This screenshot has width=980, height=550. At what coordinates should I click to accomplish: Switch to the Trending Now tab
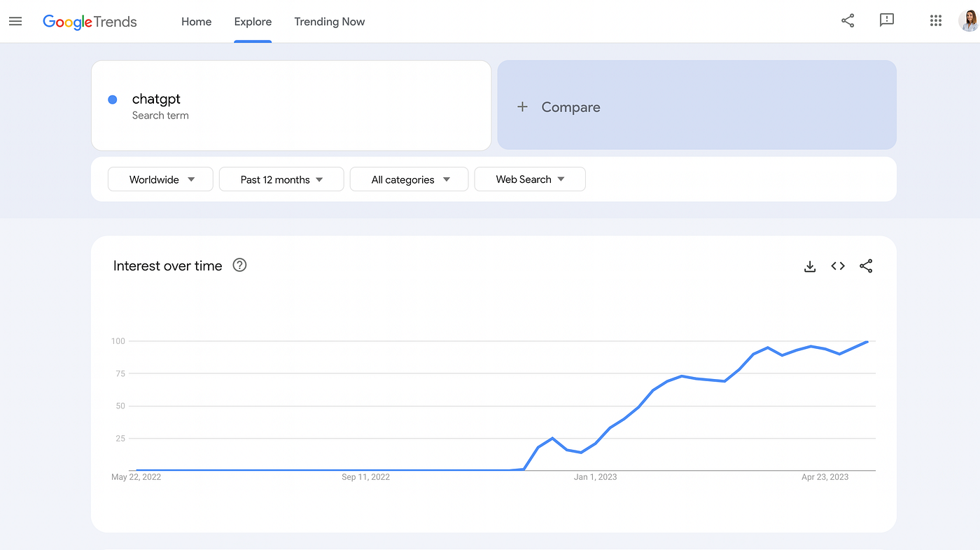[330, 22]
